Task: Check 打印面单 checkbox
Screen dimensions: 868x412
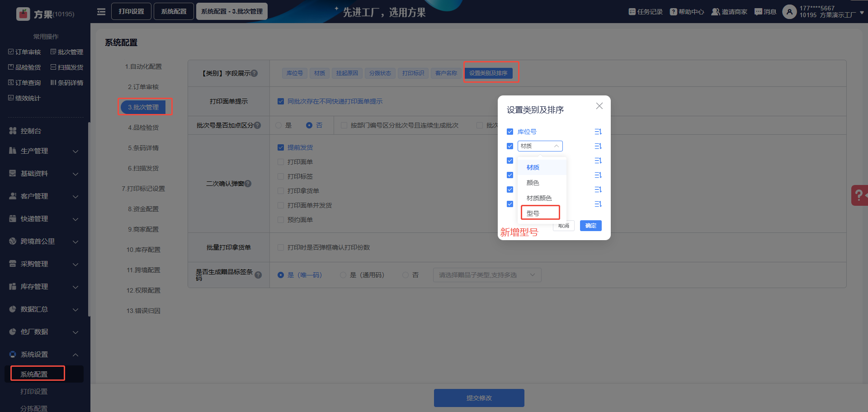Action: [281, 162]
